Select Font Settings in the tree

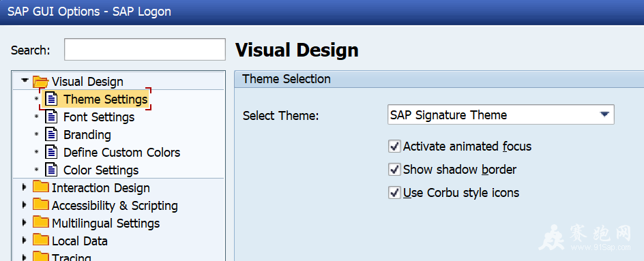(98, 117)
